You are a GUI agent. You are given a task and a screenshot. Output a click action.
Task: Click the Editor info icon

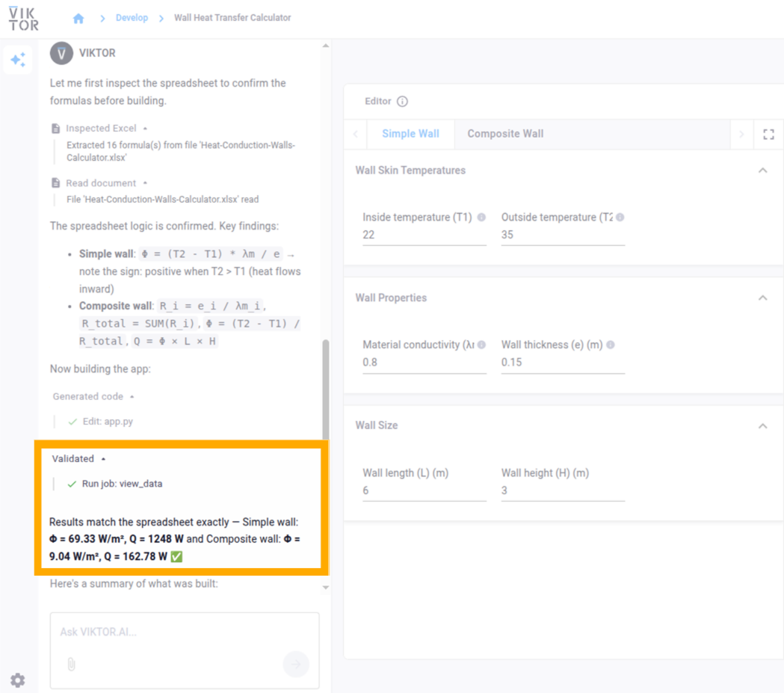402,102
